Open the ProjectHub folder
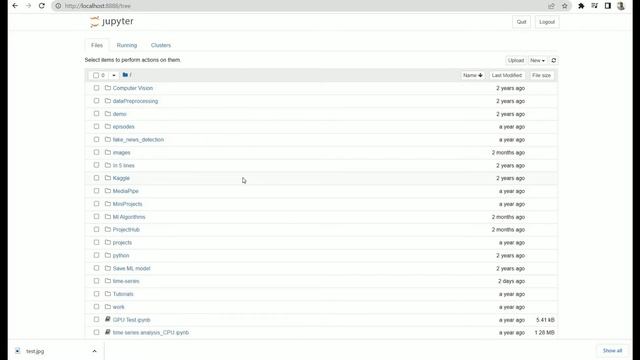The image size is (640, 360). pos(126,230)
